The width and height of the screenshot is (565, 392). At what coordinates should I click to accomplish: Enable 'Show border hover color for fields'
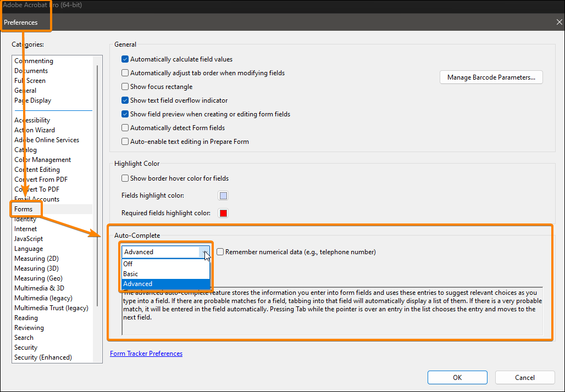coord(125,178)
